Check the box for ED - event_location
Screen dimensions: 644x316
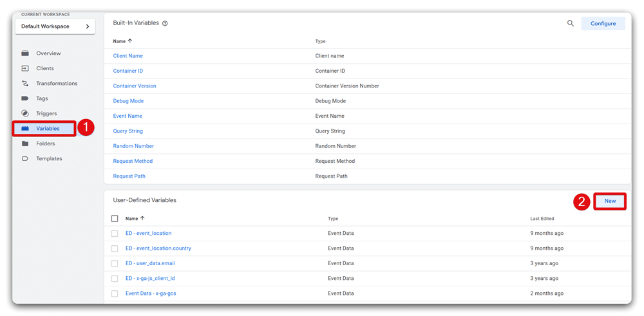(x=115, y=234)
